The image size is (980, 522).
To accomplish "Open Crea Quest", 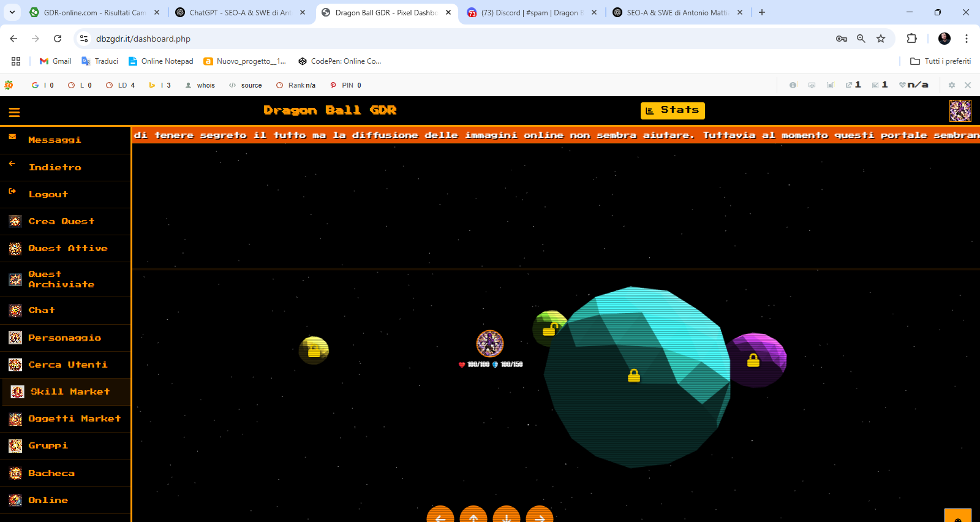I will (x=66, y=221).
